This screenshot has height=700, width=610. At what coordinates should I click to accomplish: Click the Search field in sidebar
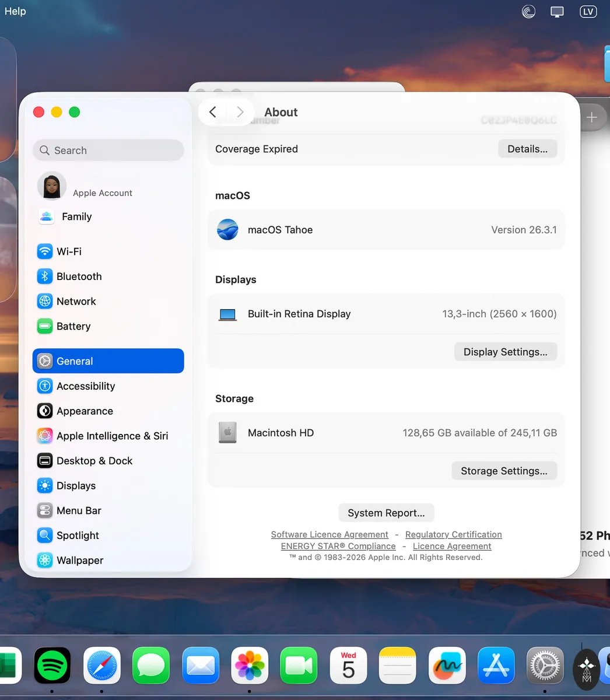coord(108,150)
